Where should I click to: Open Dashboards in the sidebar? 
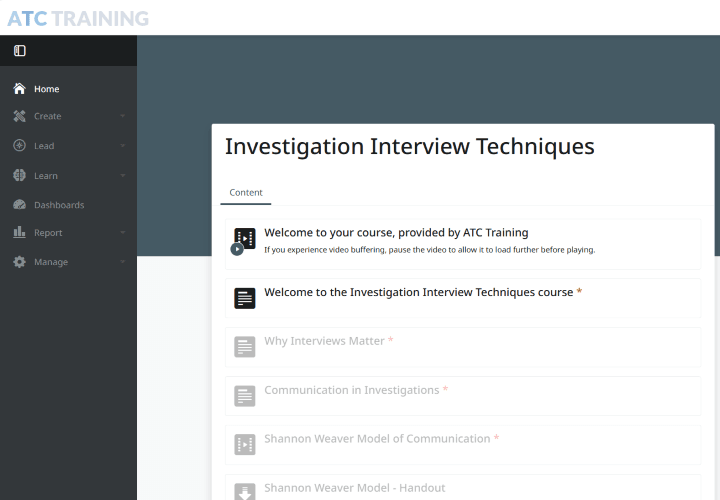pos(59,205)
